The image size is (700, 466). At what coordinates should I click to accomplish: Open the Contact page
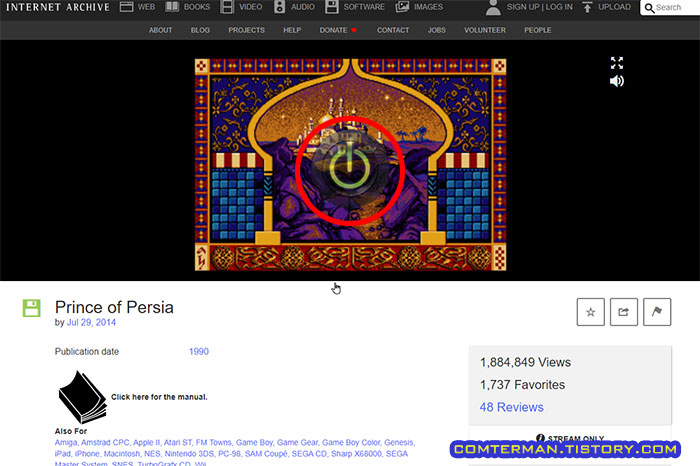point(393,30)
